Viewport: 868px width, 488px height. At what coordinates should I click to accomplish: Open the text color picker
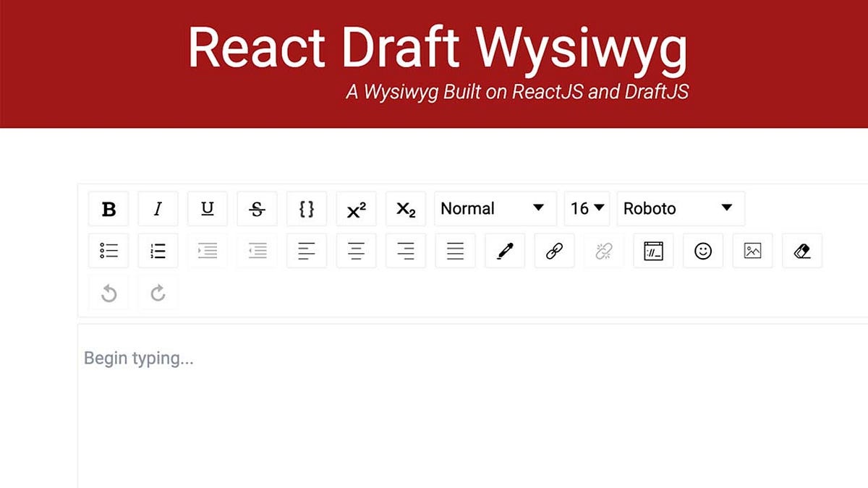click(x=504, y=251)
